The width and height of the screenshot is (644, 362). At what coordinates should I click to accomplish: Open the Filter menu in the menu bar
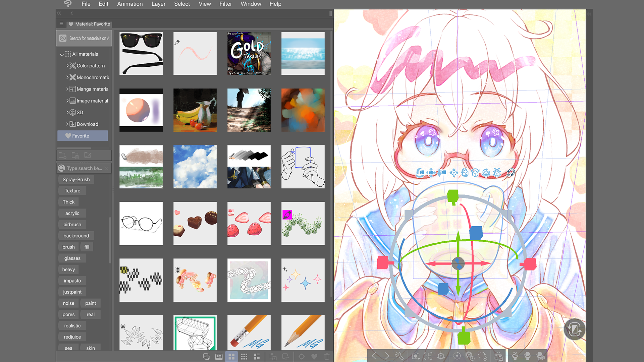pos(225,4)
